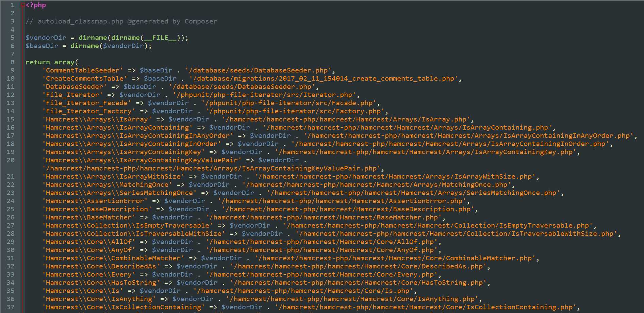Click the migration path '2017_02_11_154014_create_comments_table.php'
Screen dimensions: 644x313
[x=367, y=79]
